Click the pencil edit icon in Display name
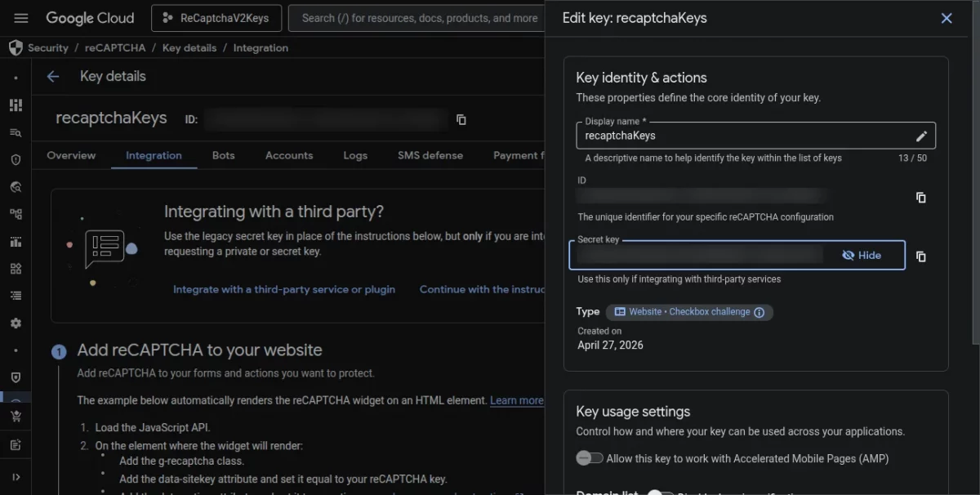The width and height of the screenshot is (980, 495). click(x=921, y=136)
